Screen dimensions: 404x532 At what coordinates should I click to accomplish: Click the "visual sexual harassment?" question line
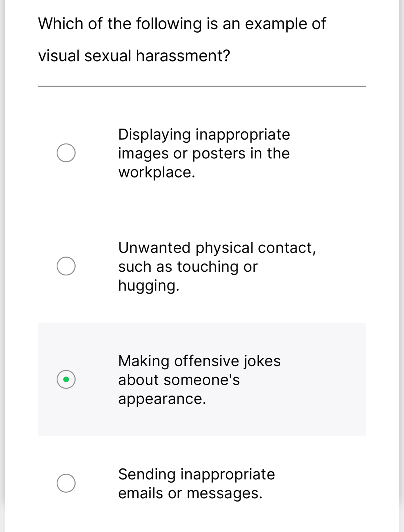(x=134, y=56)
